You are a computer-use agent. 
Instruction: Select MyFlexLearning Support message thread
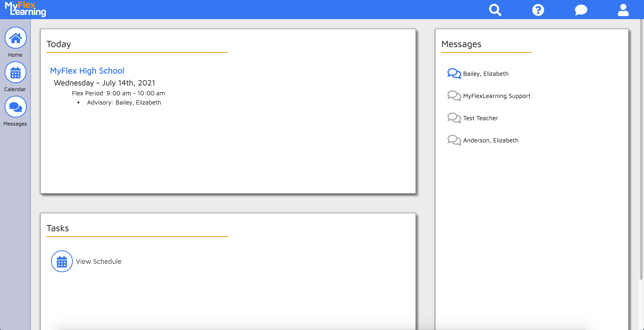(x=496, y=96)
